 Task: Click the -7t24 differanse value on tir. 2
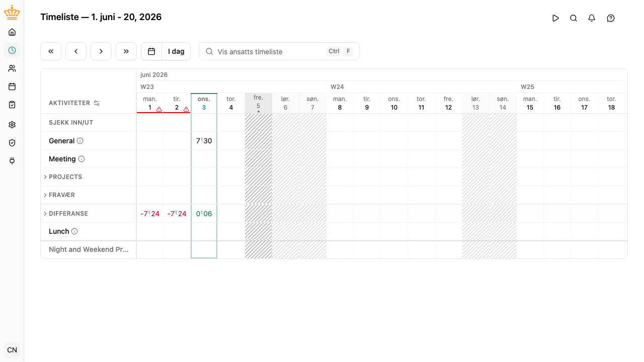177,214
